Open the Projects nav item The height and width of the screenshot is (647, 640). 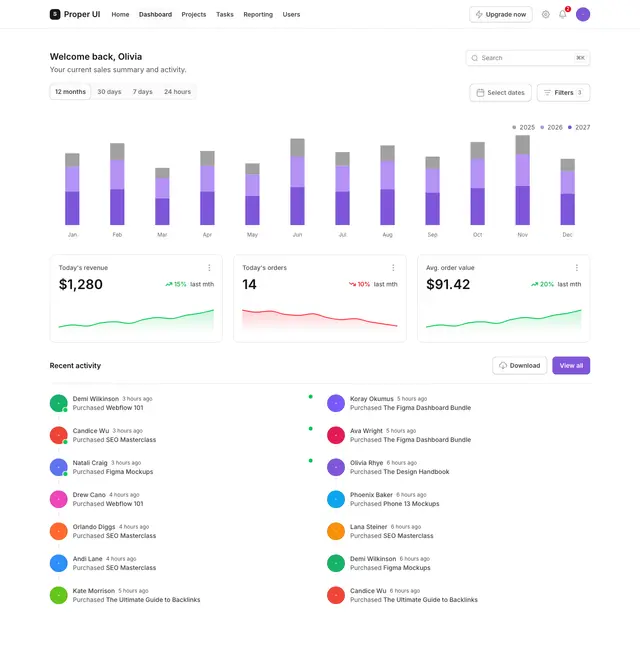coord(194,14)
